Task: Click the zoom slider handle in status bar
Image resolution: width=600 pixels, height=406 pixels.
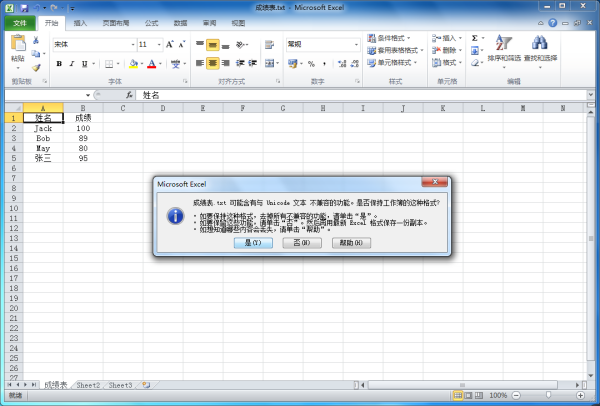Action: pyautogui.click(x=548, y=395)
